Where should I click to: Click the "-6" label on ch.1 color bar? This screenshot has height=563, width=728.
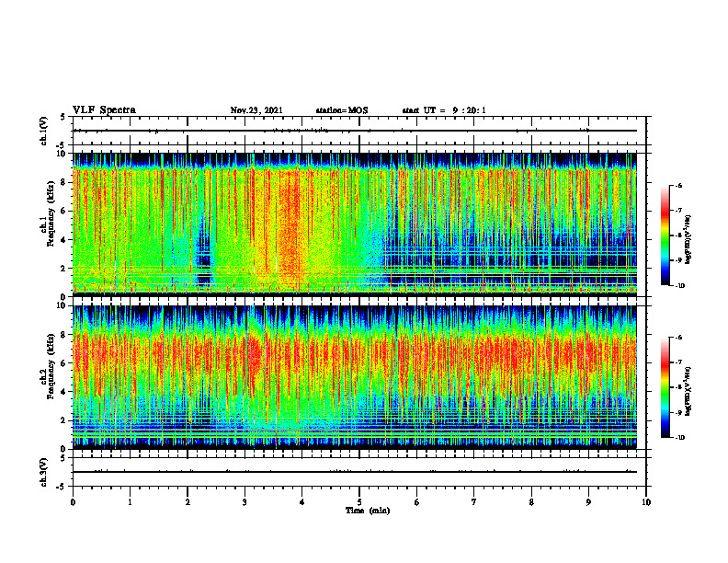678,185
